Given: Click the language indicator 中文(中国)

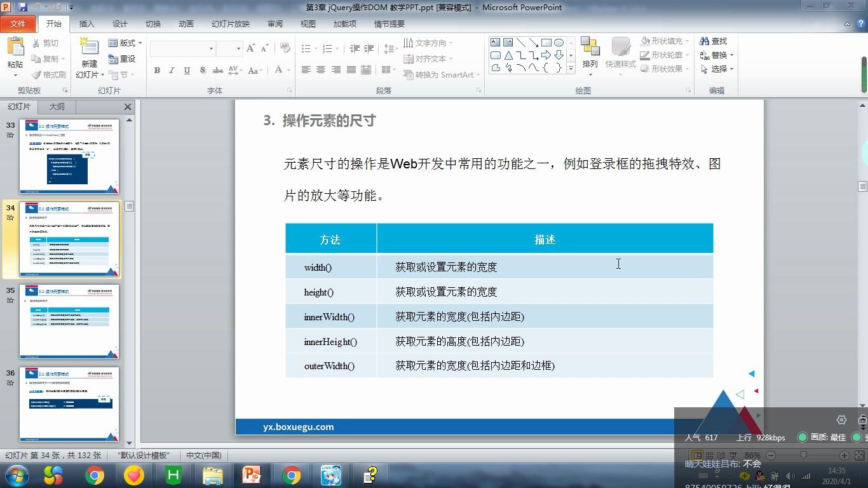Looking at the screenshot, I should tap(204, 456).
